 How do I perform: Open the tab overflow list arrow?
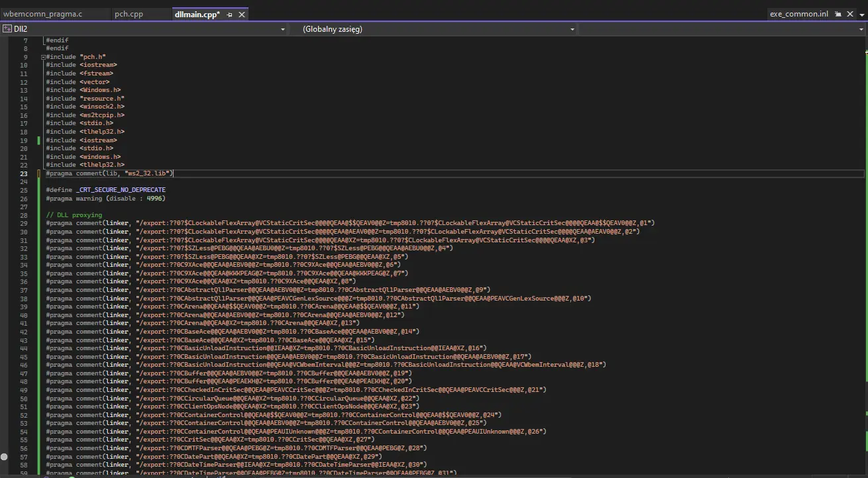pyautogui.click(x=861, y=14)
